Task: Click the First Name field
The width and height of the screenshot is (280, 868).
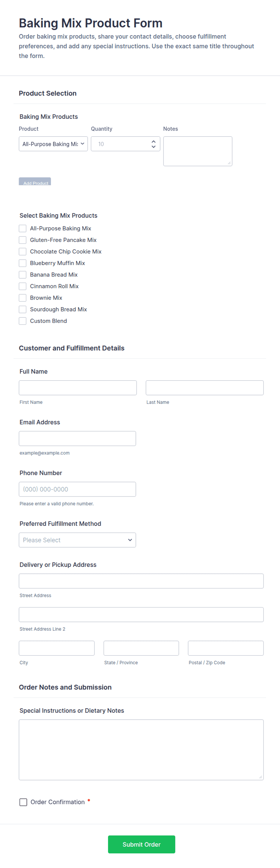Action: click(x=78, y=388)
